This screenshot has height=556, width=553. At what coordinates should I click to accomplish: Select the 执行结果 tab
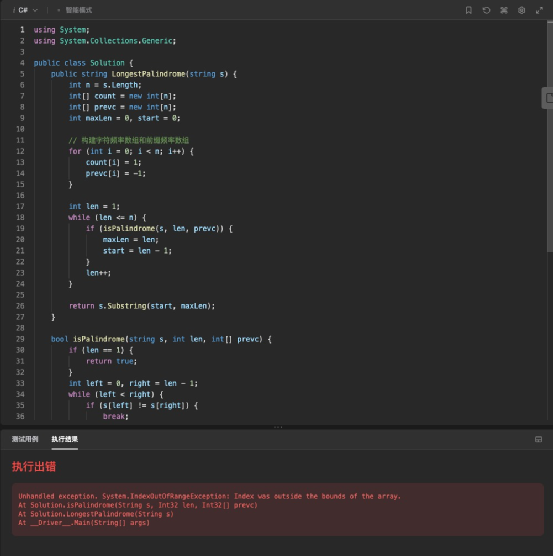(65, 439)
